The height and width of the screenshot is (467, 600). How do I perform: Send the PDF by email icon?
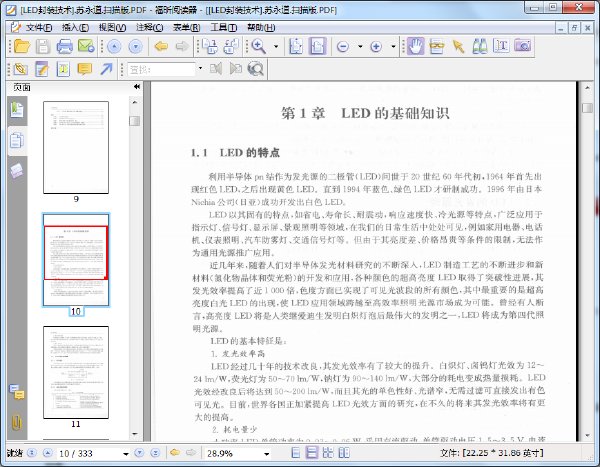[86, 46]
